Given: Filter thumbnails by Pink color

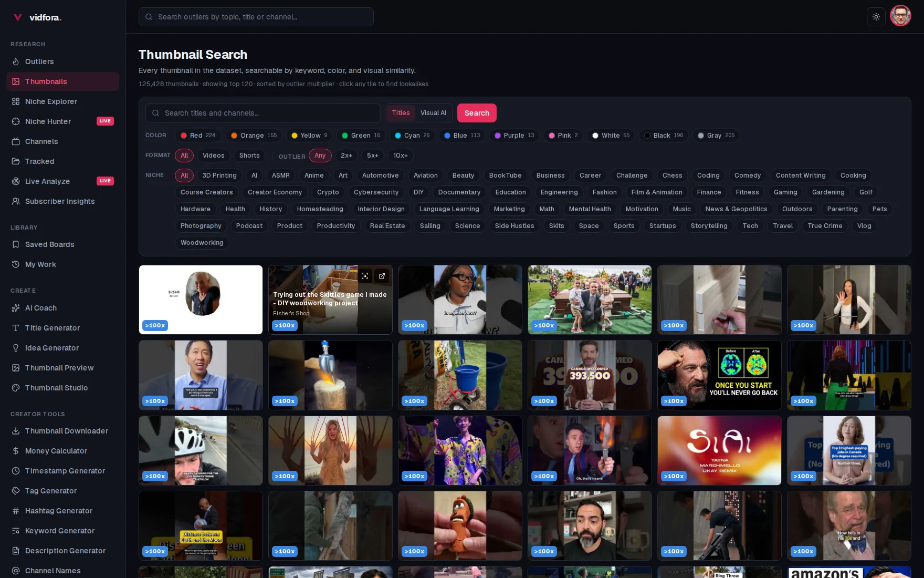Looking at the screenshot, I should point(563,136).
